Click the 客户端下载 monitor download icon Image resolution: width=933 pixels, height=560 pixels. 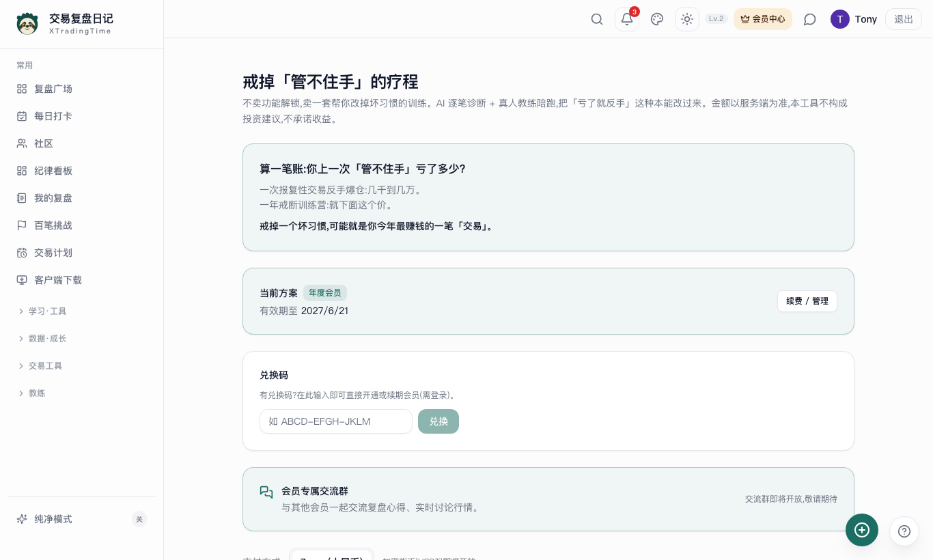click(x=22, y=280)
